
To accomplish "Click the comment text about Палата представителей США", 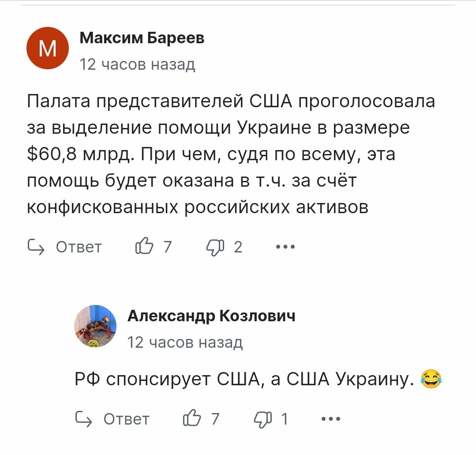I will [231, 154].
